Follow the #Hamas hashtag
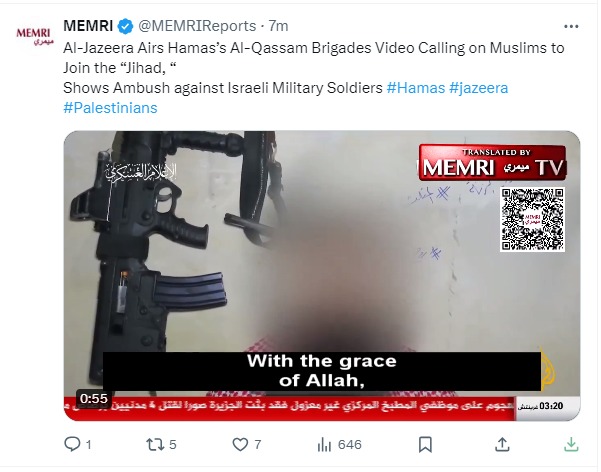The width and height of the screenshot is (601, 472). click(x=416, y=88)
